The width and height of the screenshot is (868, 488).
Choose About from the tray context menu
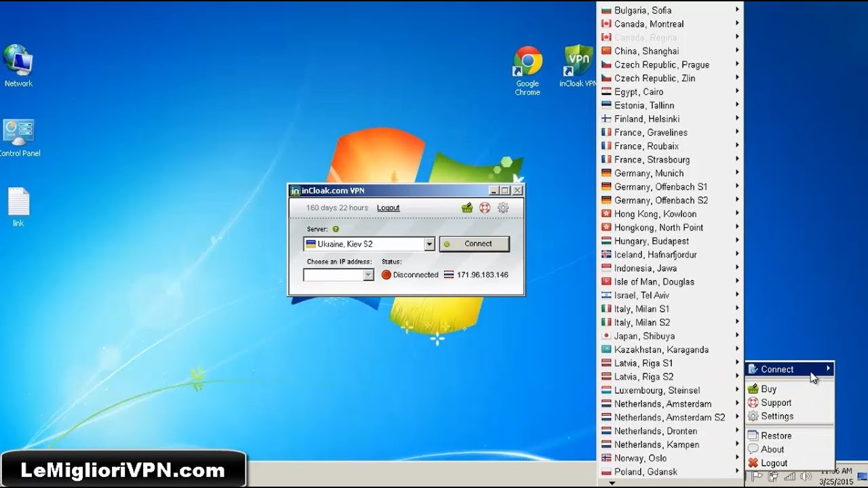pyautogui.click(x=789, y=449)
